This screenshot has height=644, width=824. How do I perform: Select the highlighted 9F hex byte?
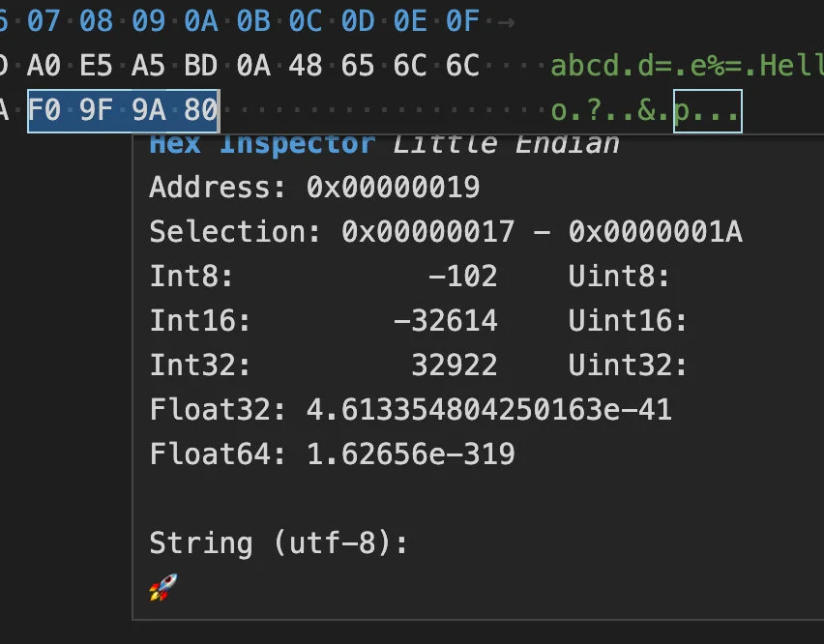pos(97,111)
